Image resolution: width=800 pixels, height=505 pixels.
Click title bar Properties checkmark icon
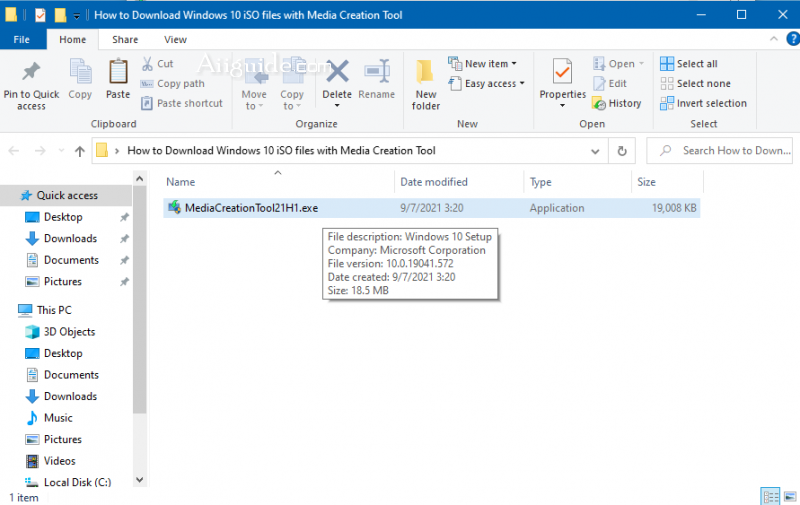click(40, 15)
